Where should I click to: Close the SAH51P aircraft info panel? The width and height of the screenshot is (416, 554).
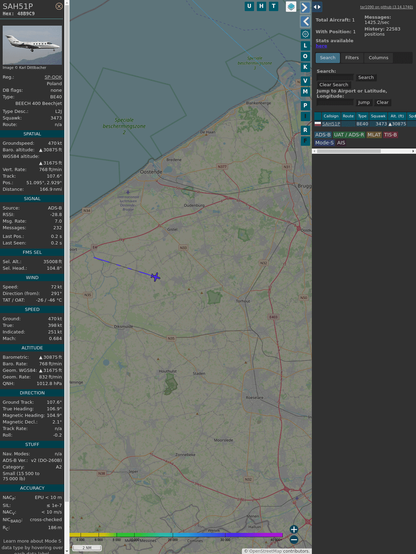[59, 6]
